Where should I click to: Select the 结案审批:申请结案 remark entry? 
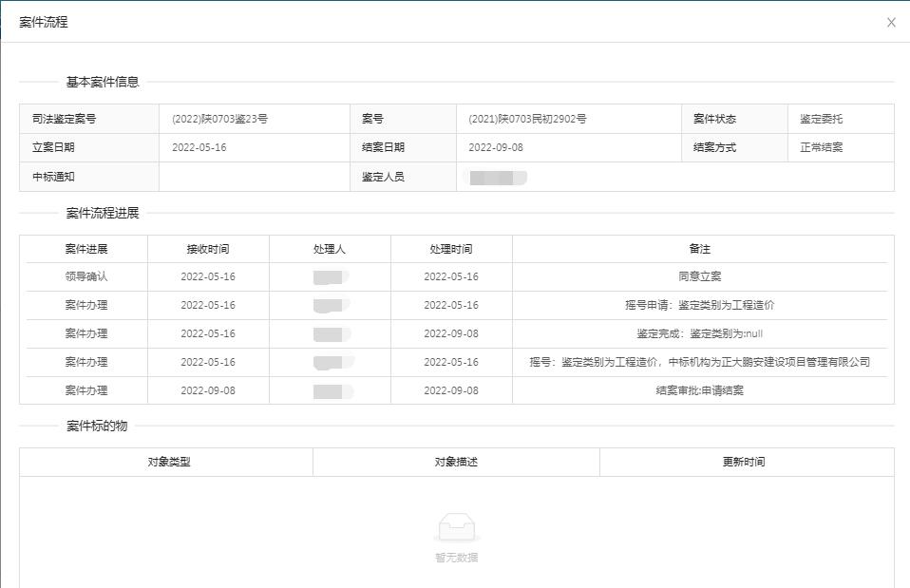click(699, 390)
